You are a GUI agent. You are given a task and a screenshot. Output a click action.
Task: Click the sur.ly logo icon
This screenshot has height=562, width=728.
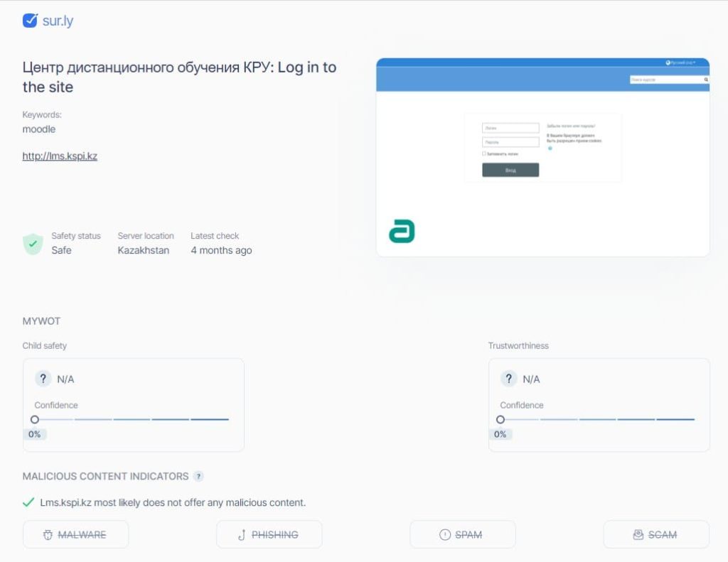tap(28, 21)
